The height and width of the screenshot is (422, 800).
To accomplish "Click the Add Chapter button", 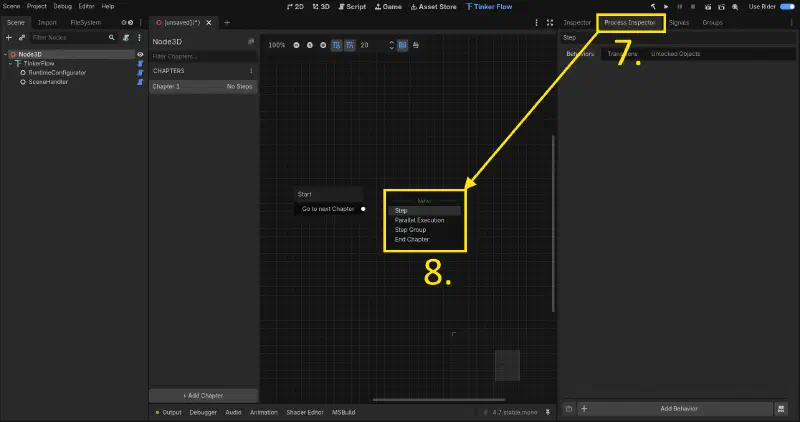I will (x=203, y=395).
